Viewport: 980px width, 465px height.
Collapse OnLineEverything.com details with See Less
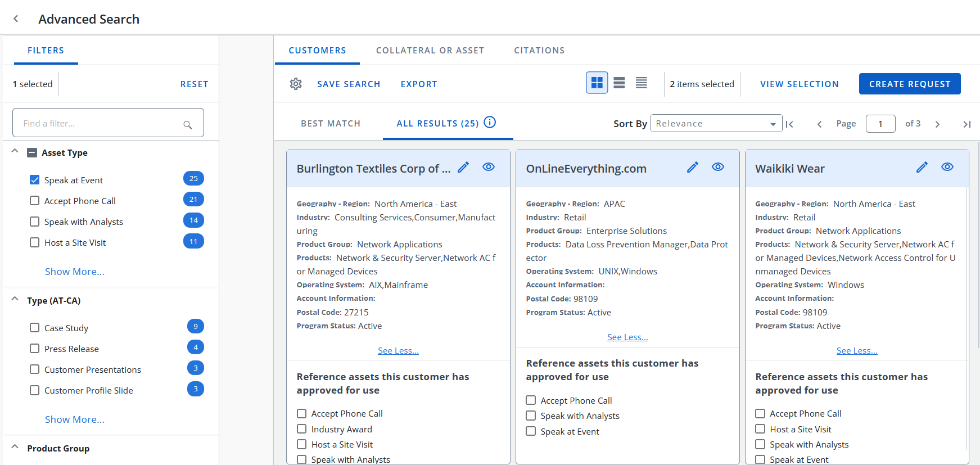point(627,337)
